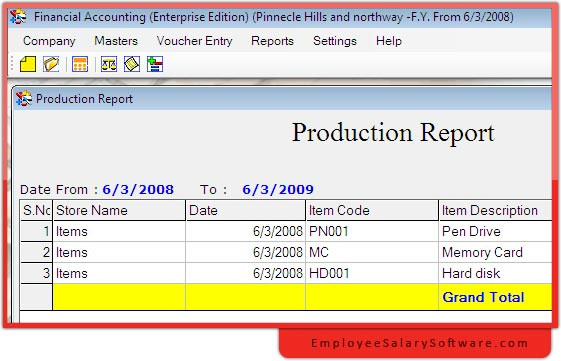This screenshot has height=361, width=561.
Task: Open the Voucher Entry menu
Action: point(195,41)
